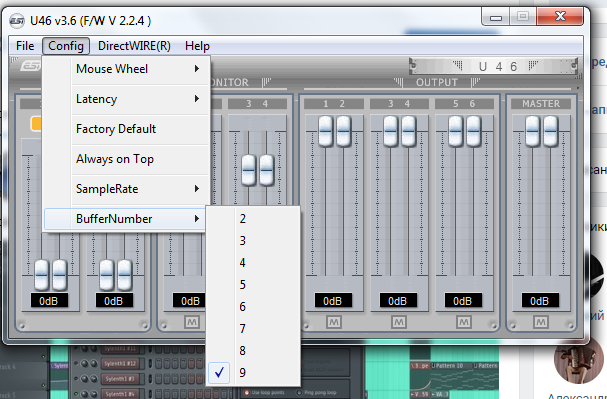Click the right MASTER fader
Screen dimensions: 607x399
(550, 132)
